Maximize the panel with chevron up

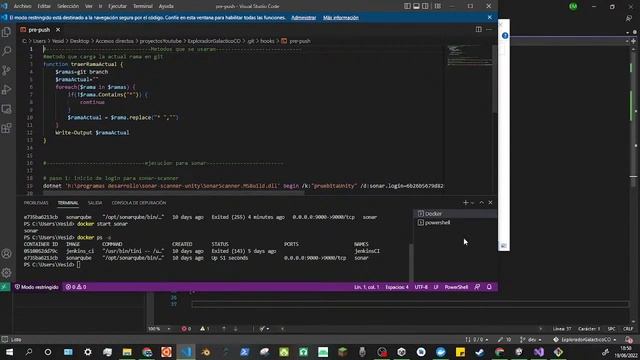coord(482,202)
